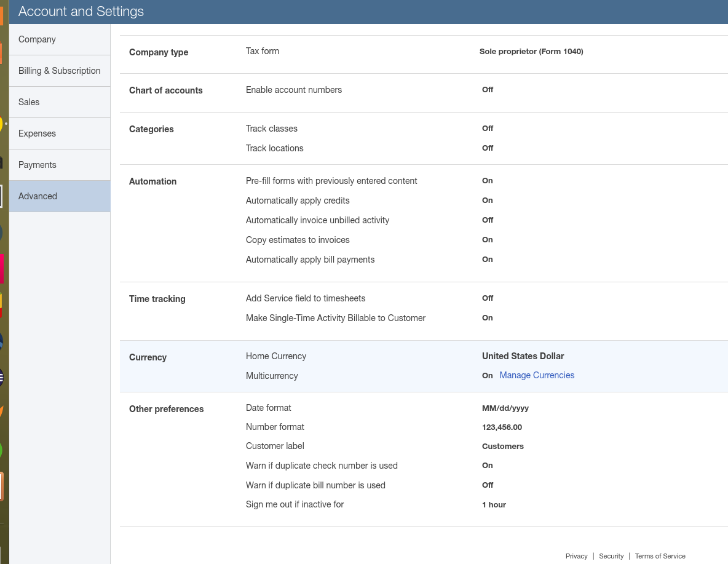The width and height of the screenshot is (728, 564).
Task: Click Pre-fill forms with previously entered content
Action: pyautogui.click(x=331, y=181)
